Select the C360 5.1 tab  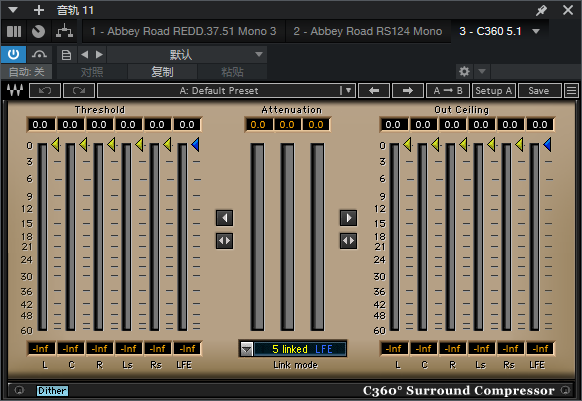[x=490, y=31]
